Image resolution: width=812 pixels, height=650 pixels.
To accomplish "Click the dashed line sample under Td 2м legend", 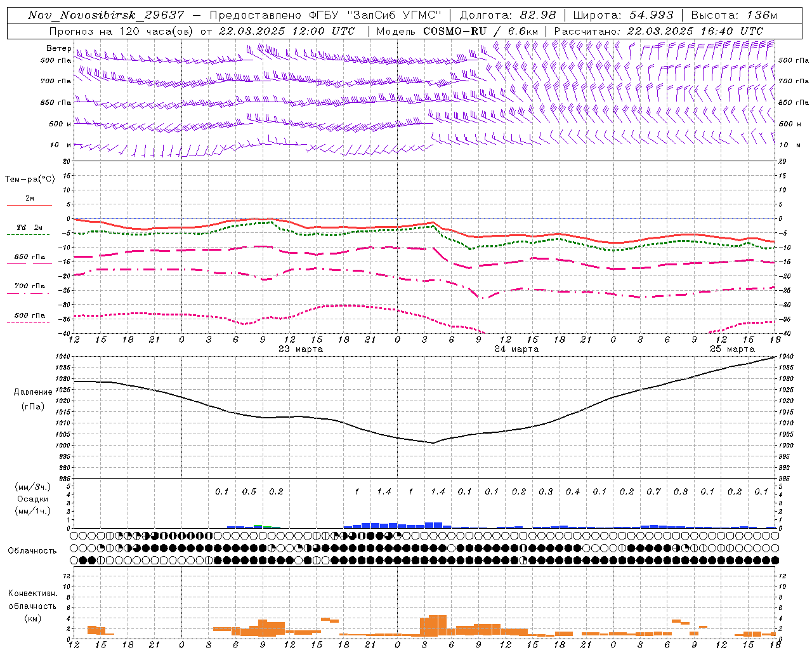I will pos(29,235).
